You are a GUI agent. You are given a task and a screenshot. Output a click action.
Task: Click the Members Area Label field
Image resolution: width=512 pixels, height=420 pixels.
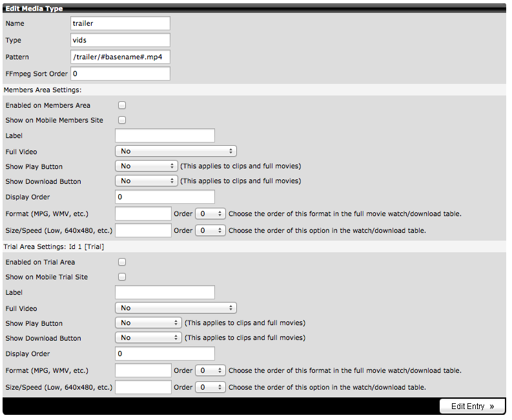point(165,135)
